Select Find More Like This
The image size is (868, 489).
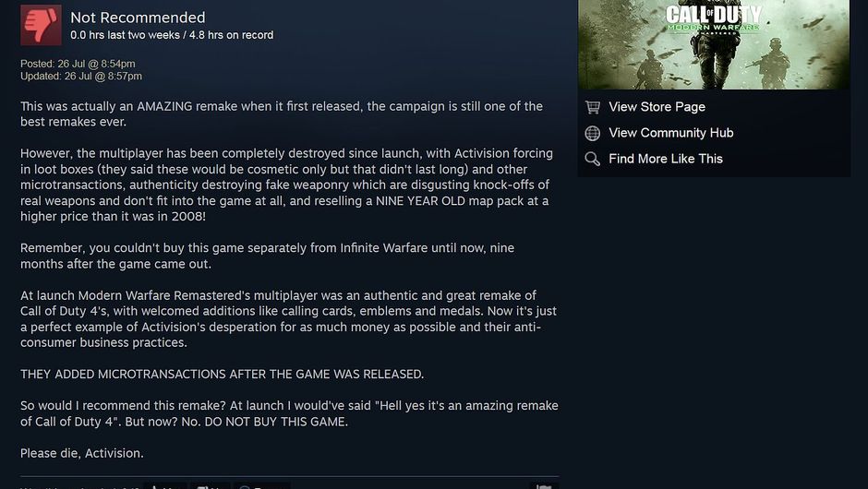click(666, 159)
